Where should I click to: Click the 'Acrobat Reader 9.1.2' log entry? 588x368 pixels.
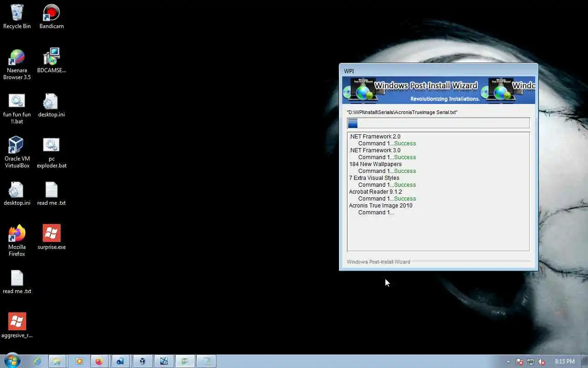(x=375, y=192)
